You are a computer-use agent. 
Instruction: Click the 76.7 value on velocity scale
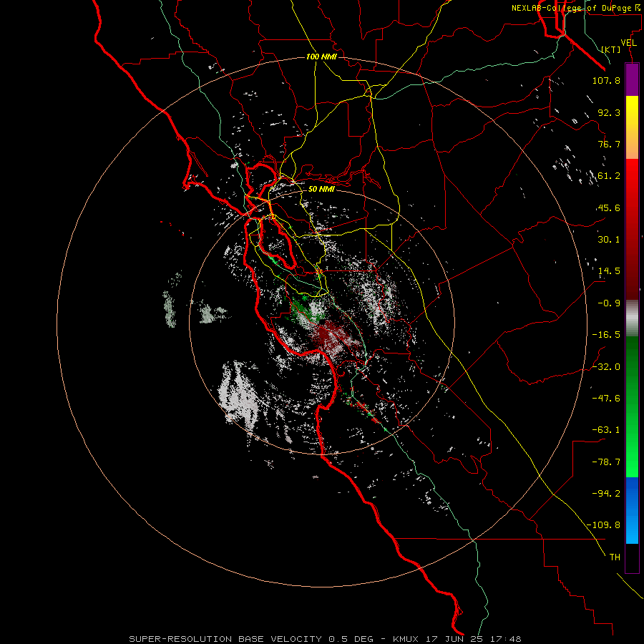point(609,144)
